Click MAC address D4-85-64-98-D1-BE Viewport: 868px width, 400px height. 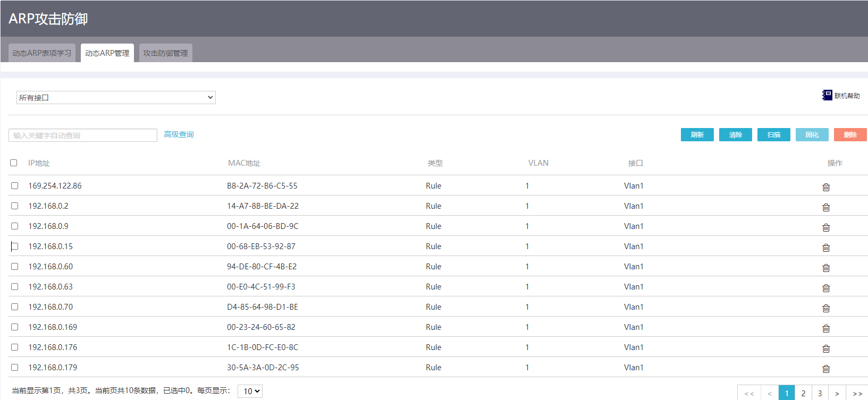pos(263,307)
